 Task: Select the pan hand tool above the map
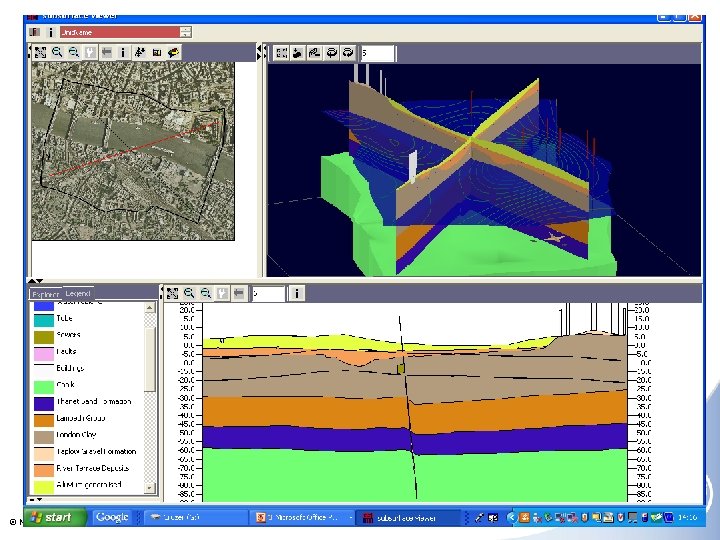(x=89, y=52)
